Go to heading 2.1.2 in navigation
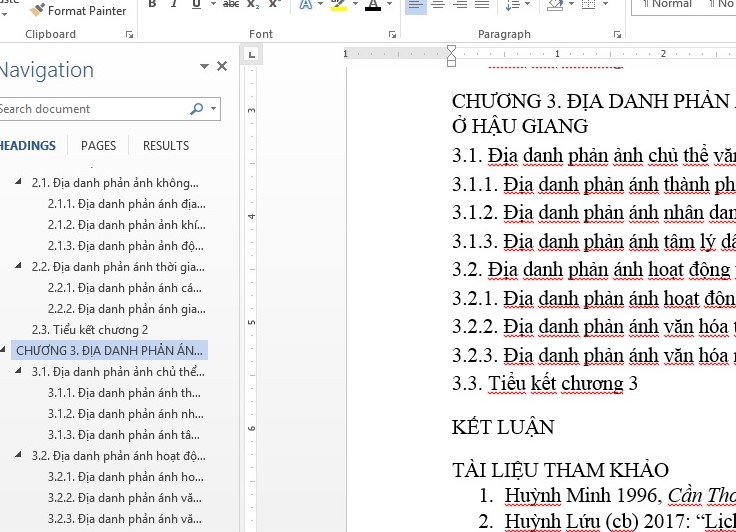This screenshot has width=736, height=532. (x=127, y=225)
